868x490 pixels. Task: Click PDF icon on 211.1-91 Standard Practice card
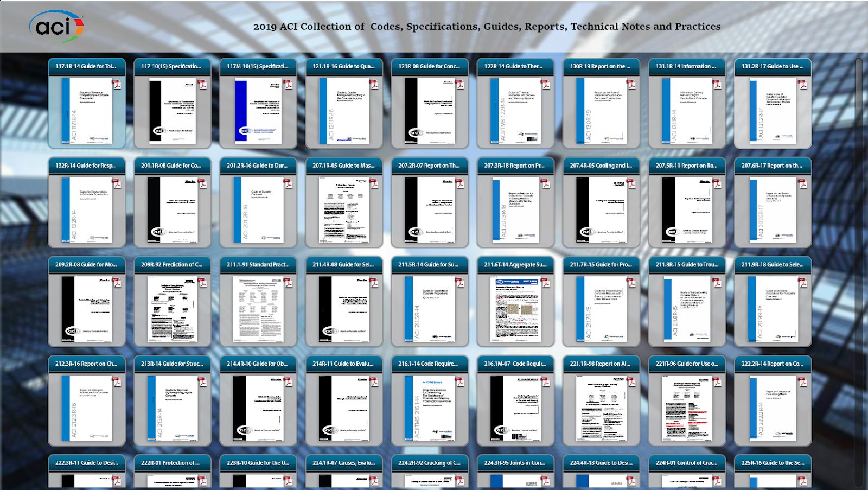(288, 283)
